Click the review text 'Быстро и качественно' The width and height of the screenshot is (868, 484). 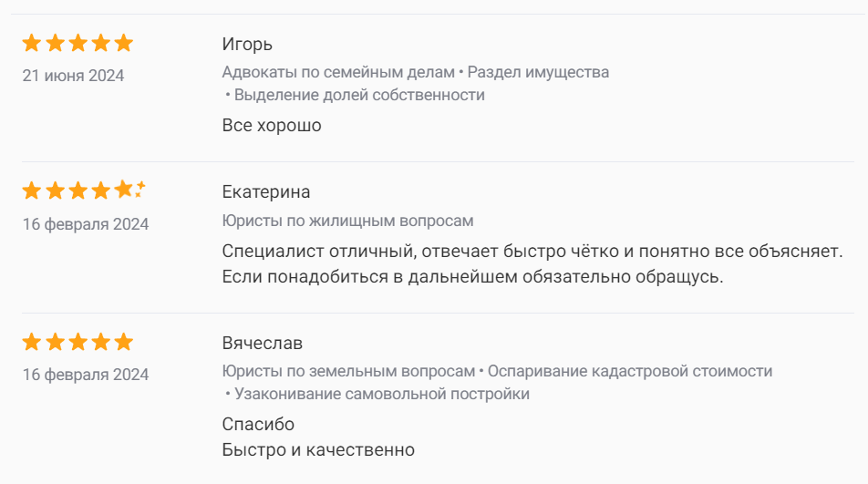tap(318, 449)
